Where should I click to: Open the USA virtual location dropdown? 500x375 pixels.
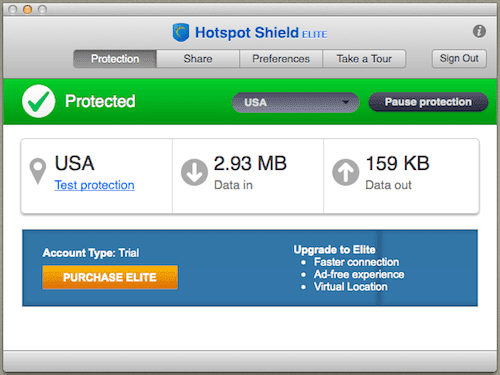click(x=296, y=102)
